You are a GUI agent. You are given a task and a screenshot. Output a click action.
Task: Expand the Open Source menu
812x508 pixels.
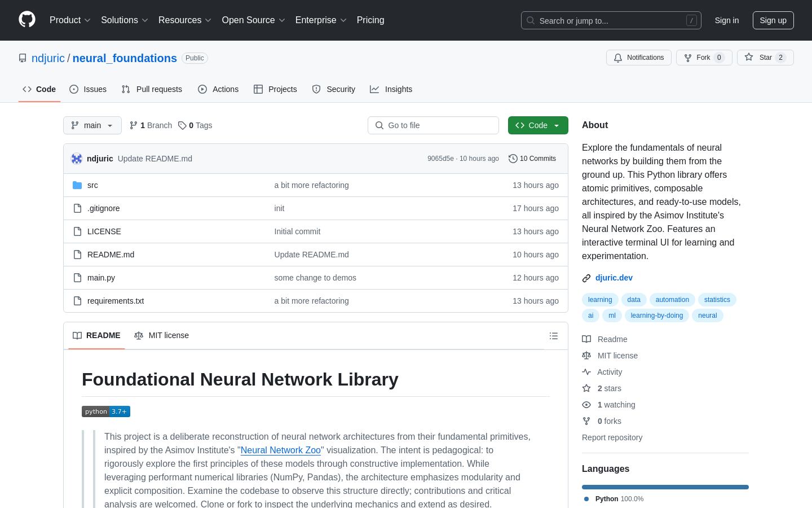pyautogui.click(x=254, y=20)
